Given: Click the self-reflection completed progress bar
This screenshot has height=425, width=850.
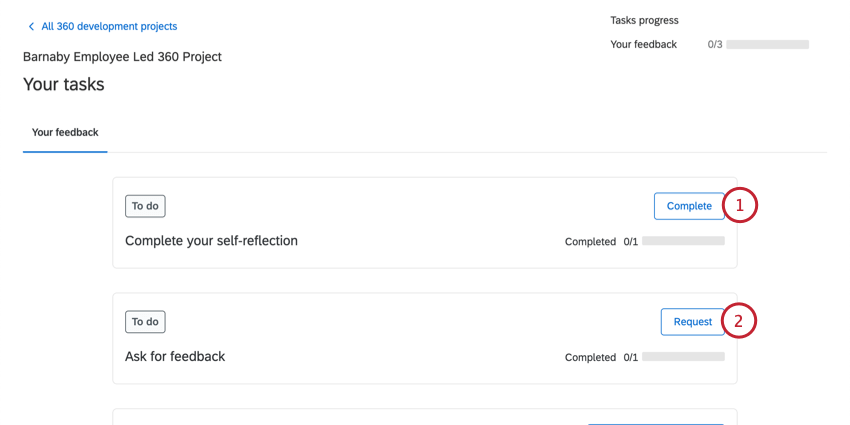Looking at the screenshot, I should click(683, 241).
